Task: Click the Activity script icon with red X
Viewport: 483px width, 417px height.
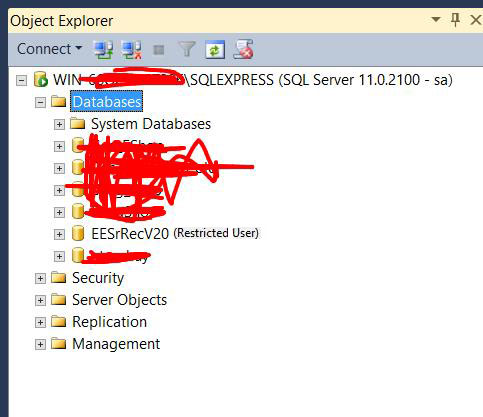Action: pos(243,50)
